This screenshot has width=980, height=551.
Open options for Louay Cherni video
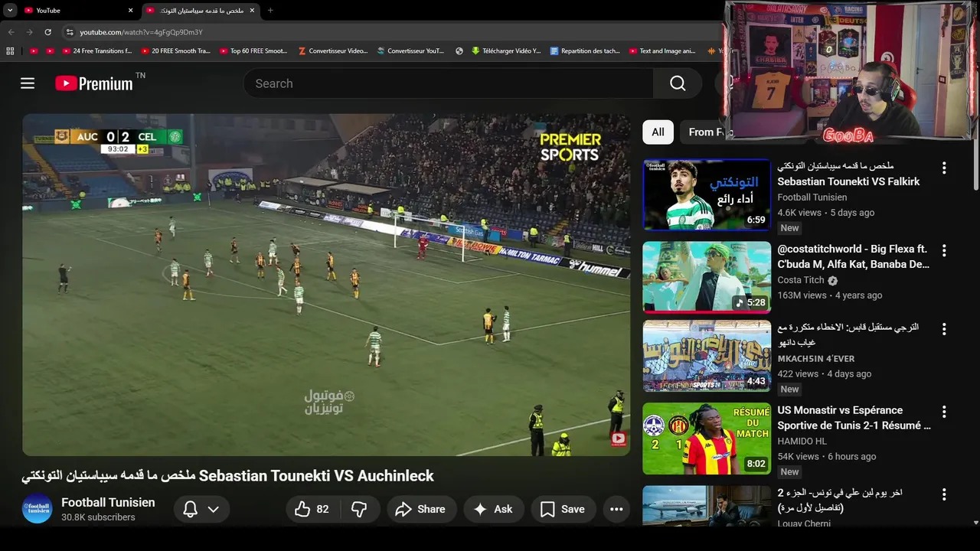[944, 494]
